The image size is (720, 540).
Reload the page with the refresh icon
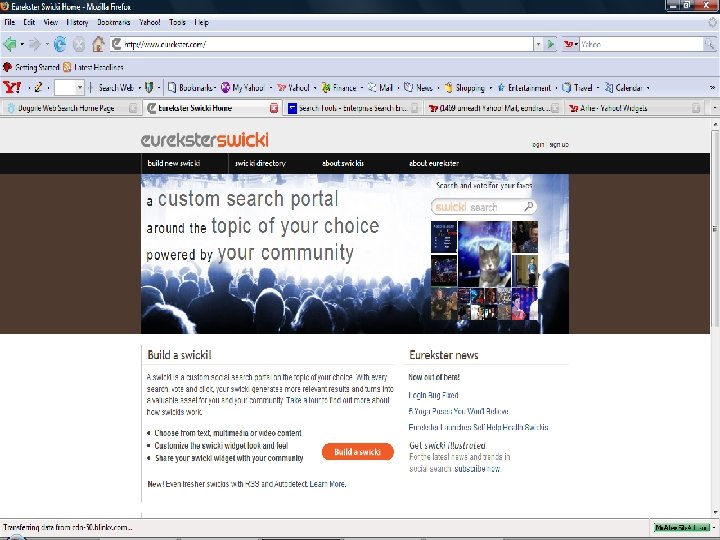[60, 44]
